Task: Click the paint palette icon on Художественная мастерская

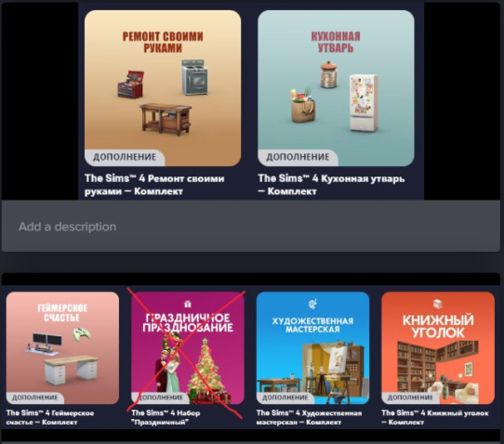Action: tap(312, 304)
